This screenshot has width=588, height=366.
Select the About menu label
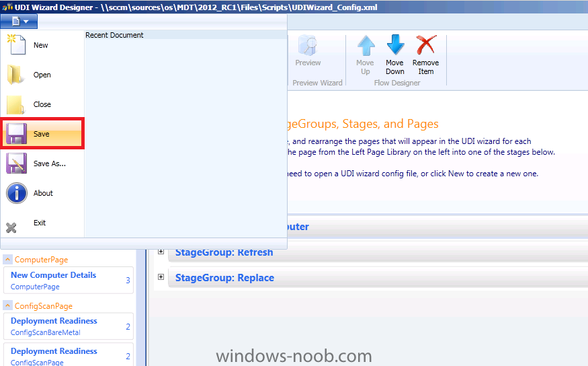[x=43, y=193]
